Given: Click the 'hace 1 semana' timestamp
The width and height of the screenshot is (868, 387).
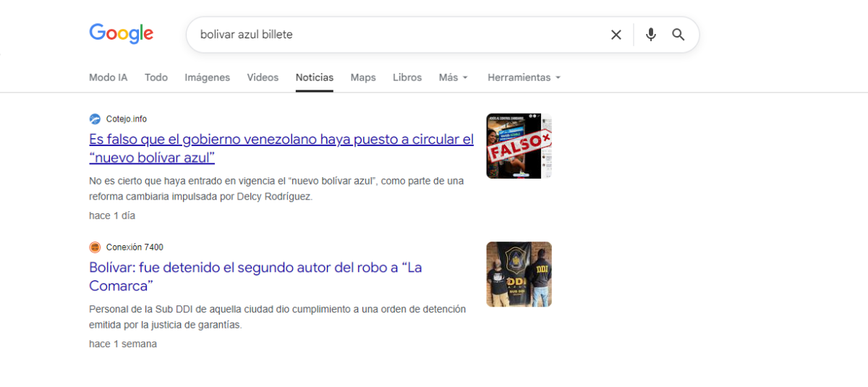Looking at the screenshot, I should click(x=123, y=344).
